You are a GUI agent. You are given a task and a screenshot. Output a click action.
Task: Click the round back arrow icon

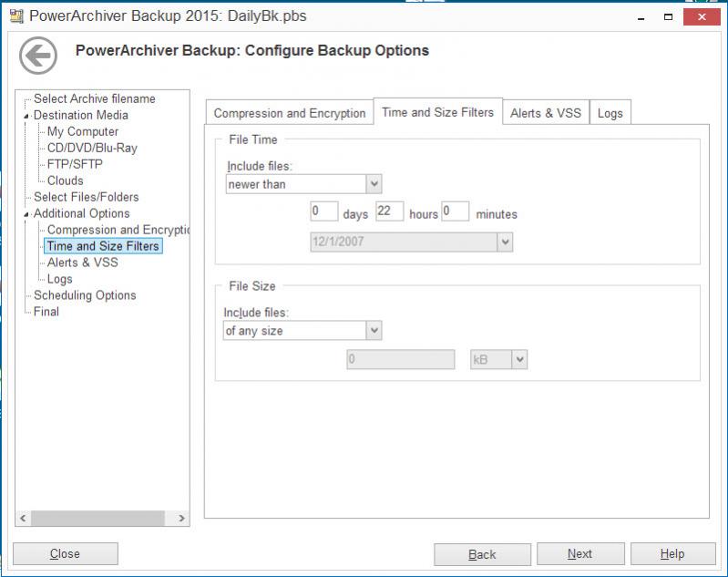38,56
